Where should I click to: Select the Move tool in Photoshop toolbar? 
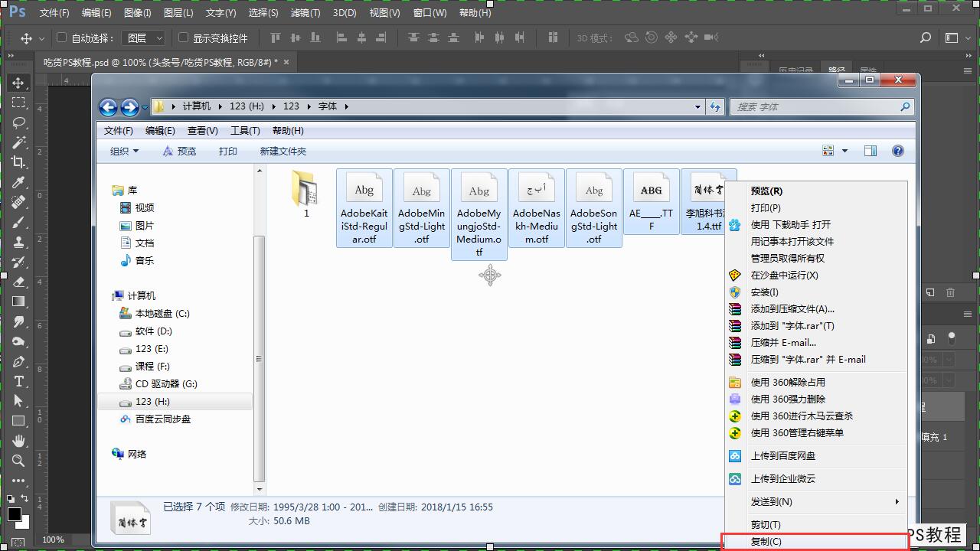pos(19,83)
